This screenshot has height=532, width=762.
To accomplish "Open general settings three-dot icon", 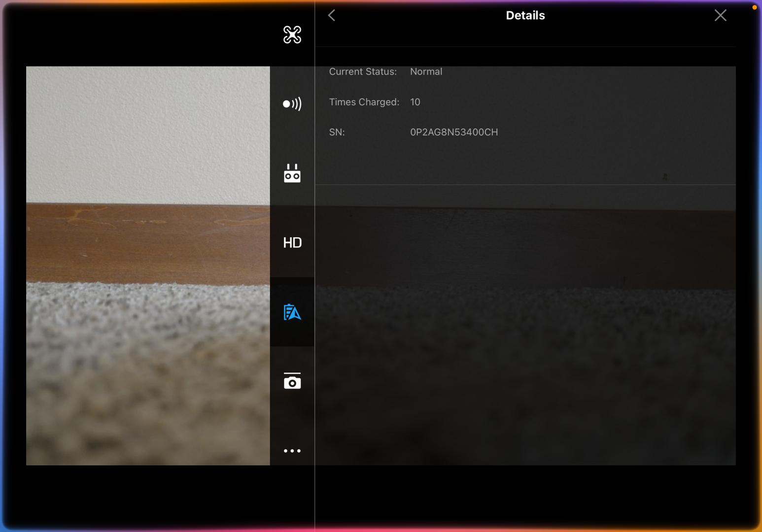I will click(x=292, y=451).
